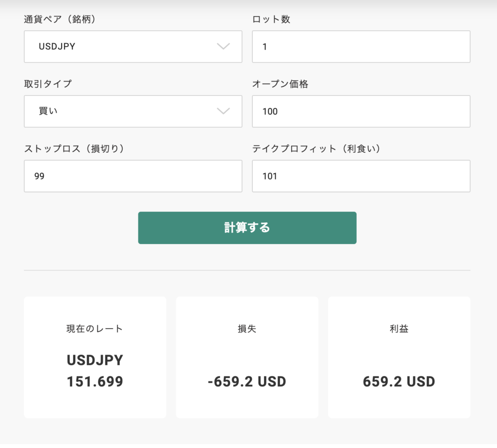497x448 pixels.
Task: Click the 損失 card heading
Action: point(247,329)
